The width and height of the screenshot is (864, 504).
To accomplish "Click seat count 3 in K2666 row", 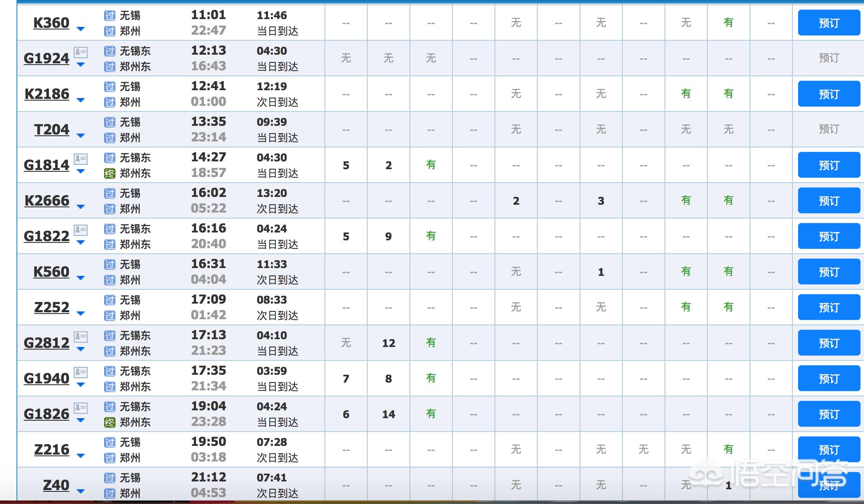I will (601, 201).
